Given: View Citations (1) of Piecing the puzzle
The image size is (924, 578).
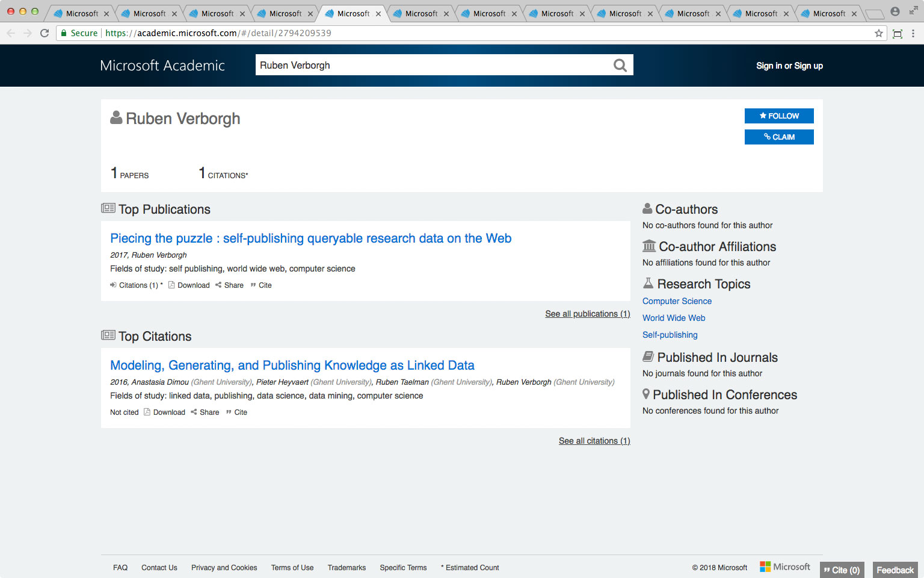Looking at the screenshot, I should pyautogui.click(x=136, y=285).
